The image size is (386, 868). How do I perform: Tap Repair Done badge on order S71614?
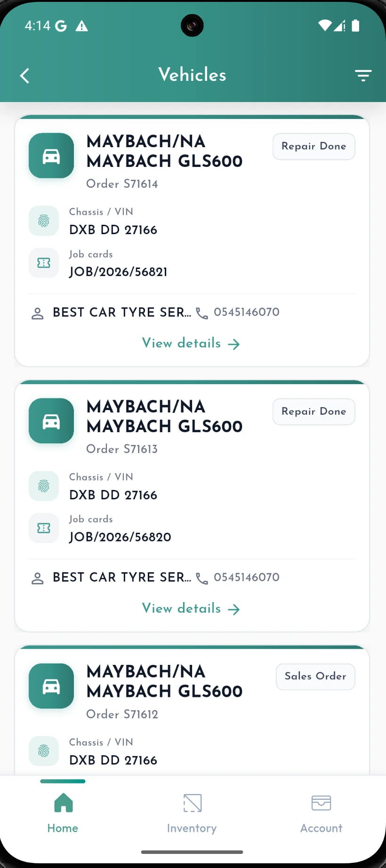coord(314,147)
